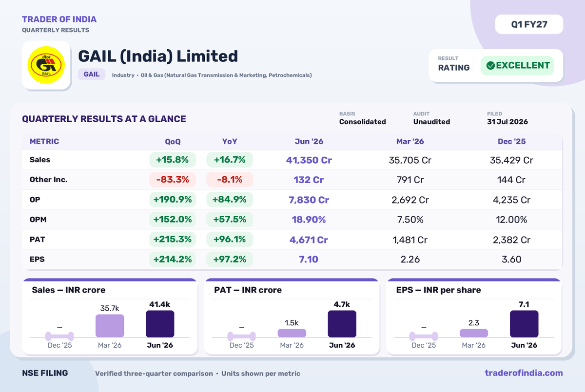585x392 pixels.
Task: Click QUARTERLY RESULTS AT A GLANCE heading
Action: [104, 119]
